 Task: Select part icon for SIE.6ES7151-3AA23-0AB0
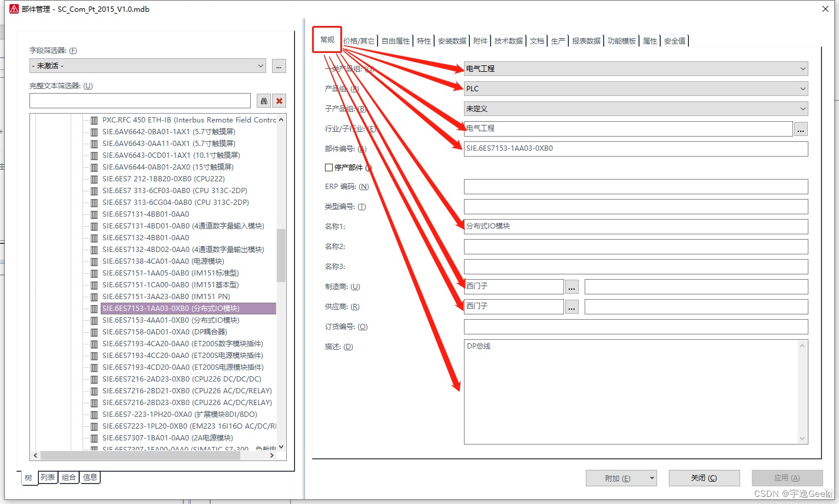point(94,297)
